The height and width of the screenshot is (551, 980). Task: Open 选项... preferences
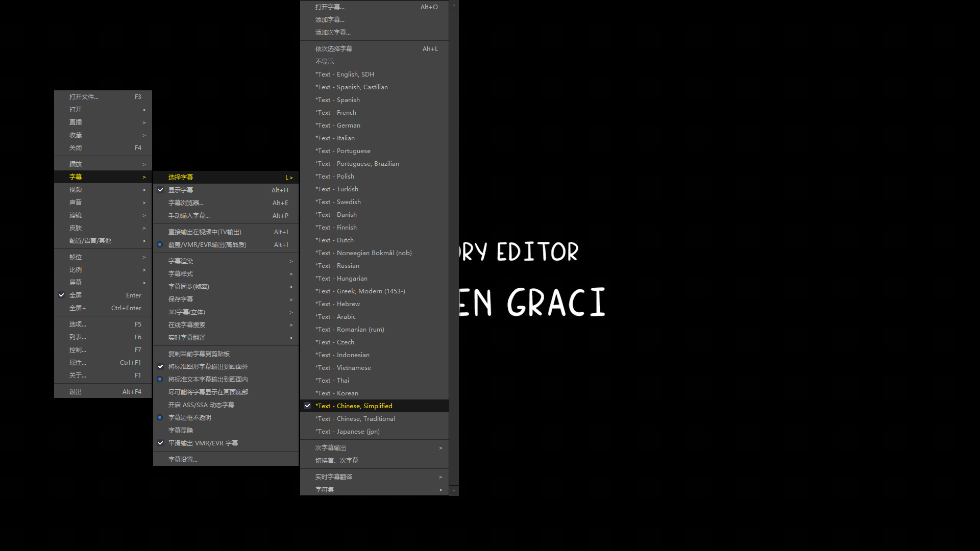click(x=103, y=324)
